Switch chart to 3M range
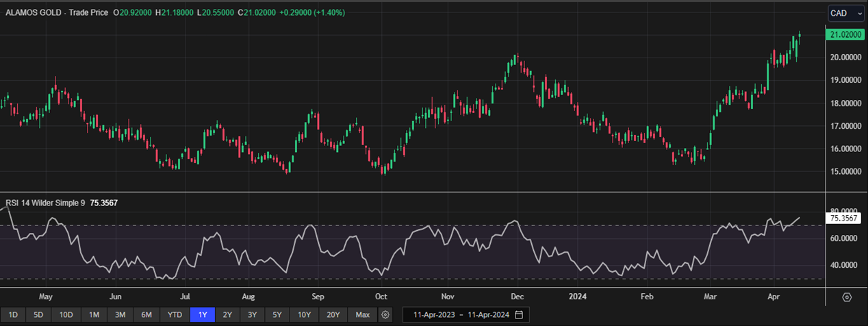Viewport: 868px width, 326px height. (x=120, y=314)
